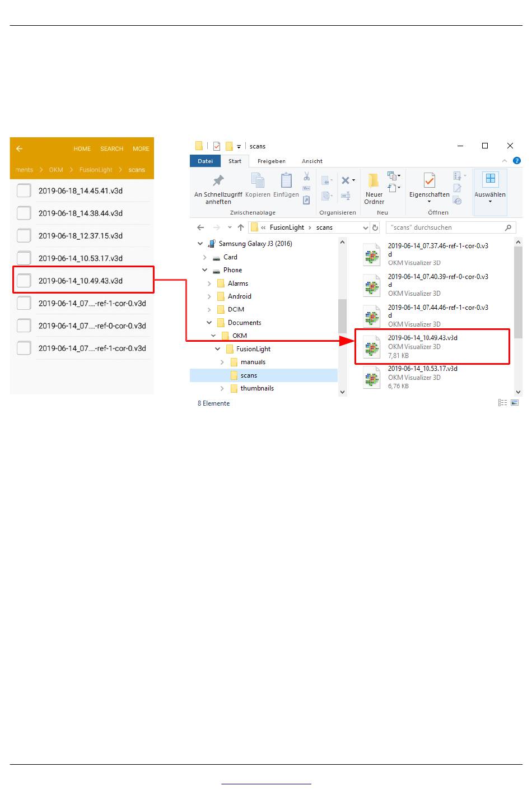532x795 pixels.
Task: Open the address bar history dropdown
Action: (366, 227)
